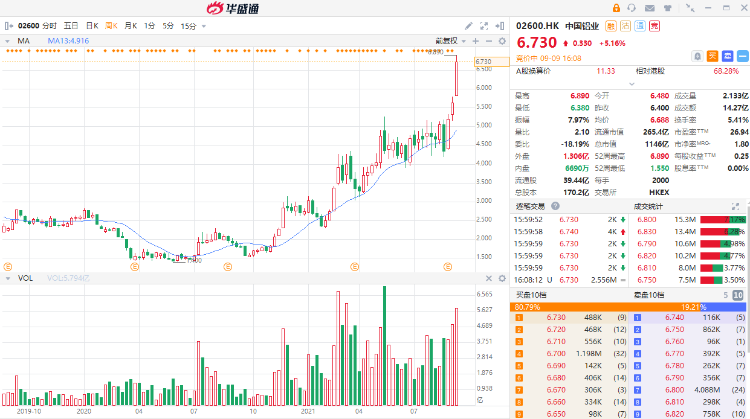Screen dimensions: 750x419
Task: Expand left sidebar icon beside 02600
Action: point(9,26)
